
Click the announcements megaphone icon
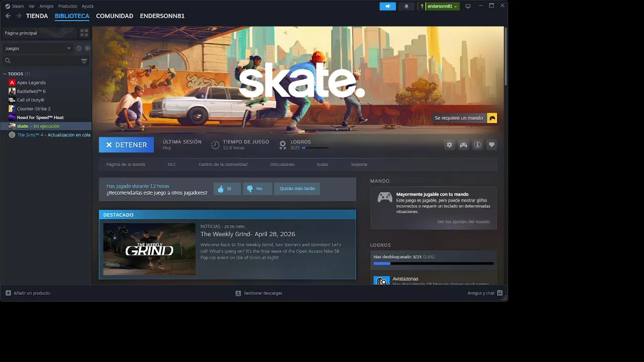coord(387,6)
